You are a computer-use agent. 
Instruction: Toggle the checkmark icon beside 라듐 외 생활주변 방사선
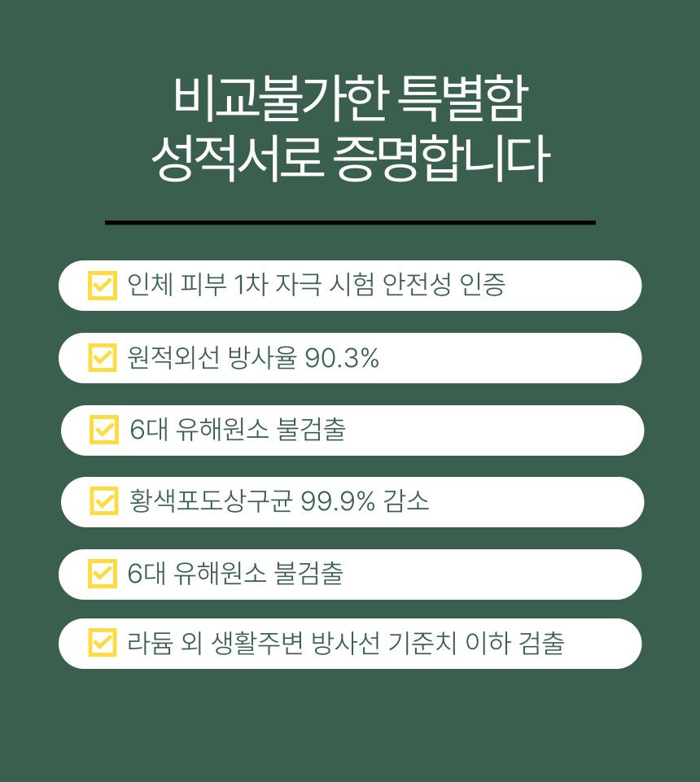click(103, 642)
